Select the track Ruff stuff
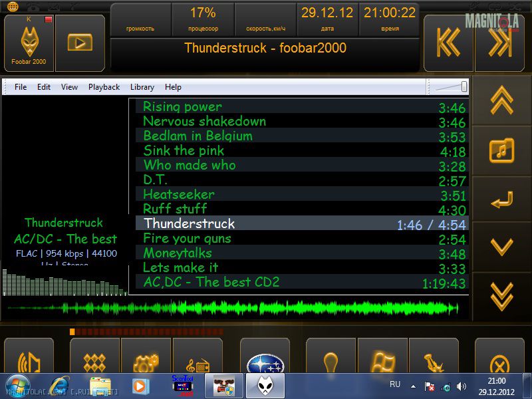The image size is (532, 399). click(302, 209)
